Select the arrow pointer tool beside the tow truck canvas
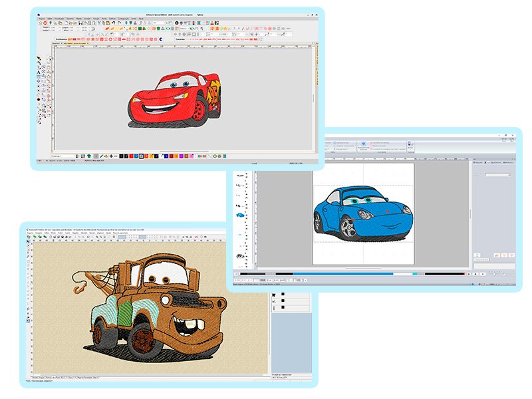 [29, 243]
